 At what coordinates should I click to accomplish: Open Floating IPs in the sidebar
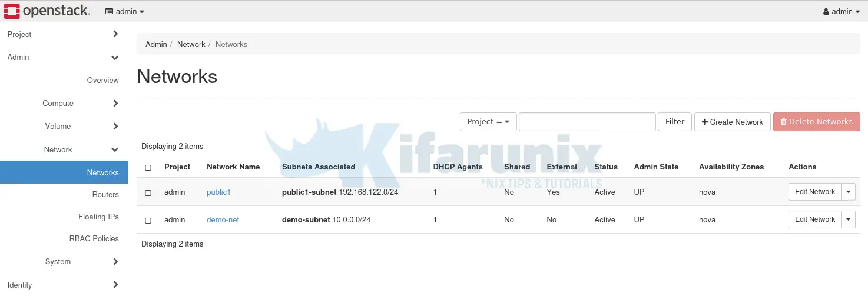(98, 217)
